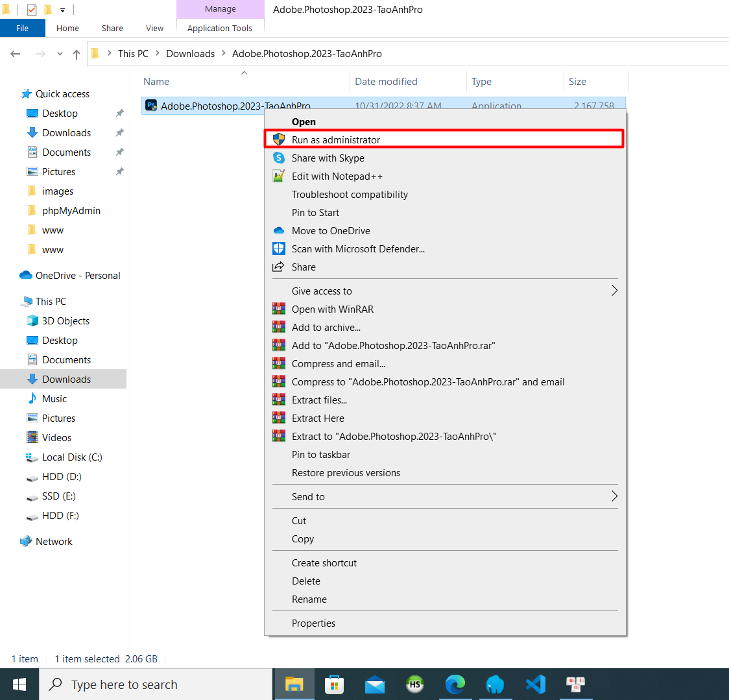
Task: Select Add to archive... option
Action: click(445, 327)
